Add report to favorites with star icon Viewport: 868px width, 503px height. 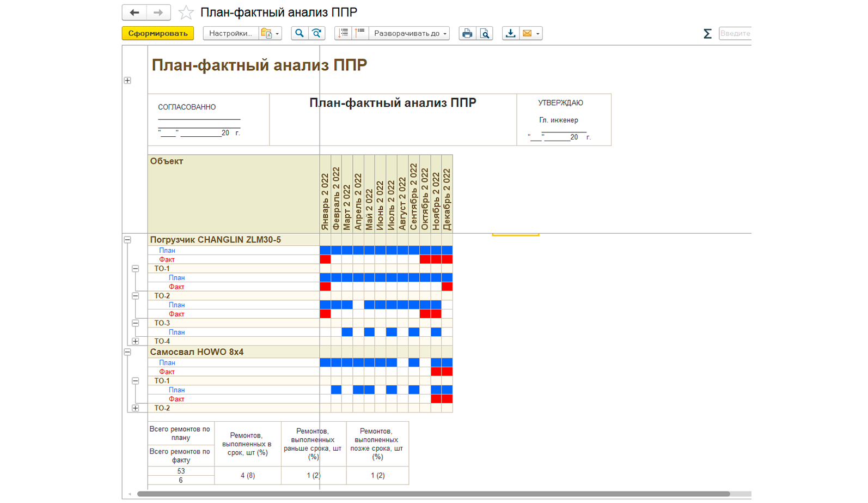pos(186,12)
